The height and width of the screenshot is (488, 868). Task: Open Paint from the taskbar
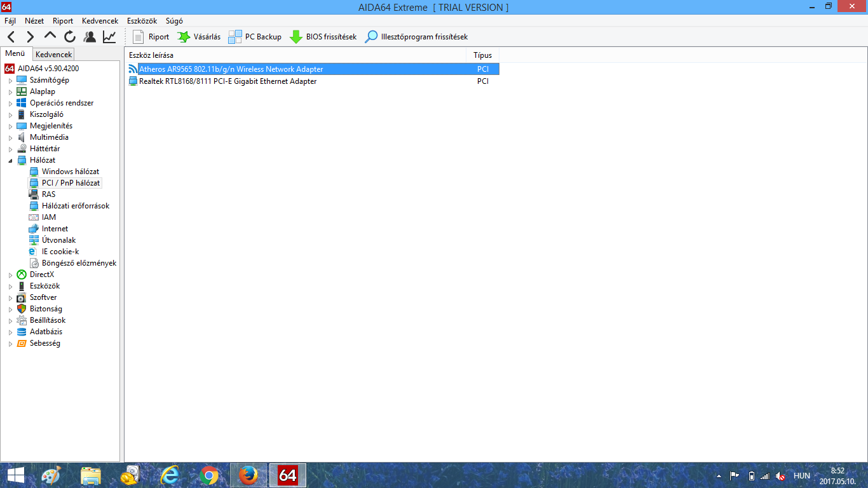pyautogui.click(x=50, y=475)
